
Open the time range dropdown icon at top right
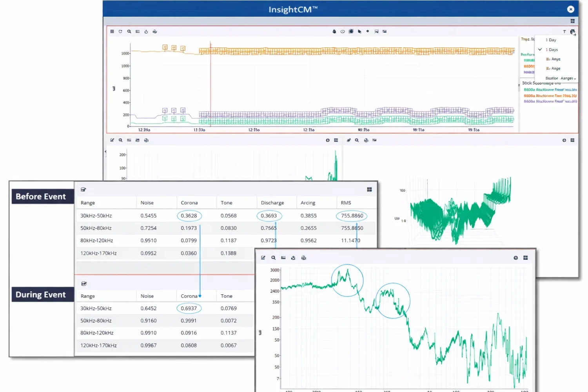coord(573,32)
